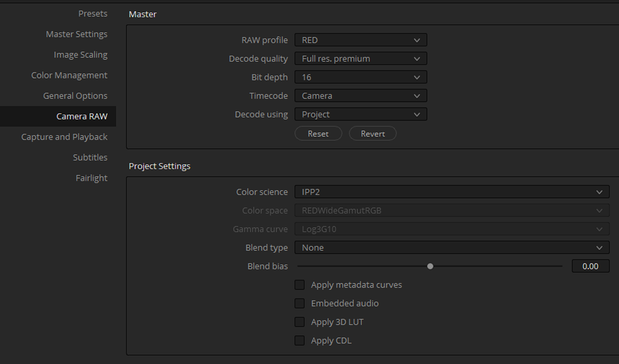This screenshot has width=619, height=364.
Task: Switch to Color Management section
Action: point(69,75)
